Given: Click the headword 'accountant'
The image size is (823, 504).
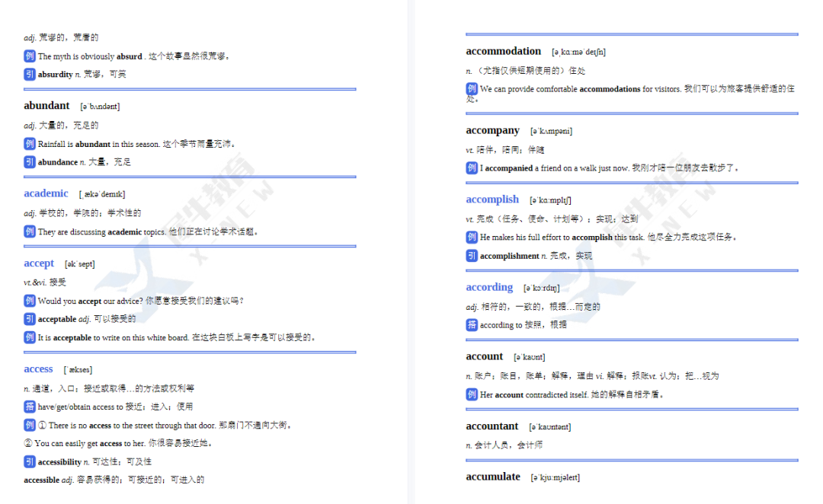Looking at the screenshot, I should pyautogui.click(x=492, y=426).
